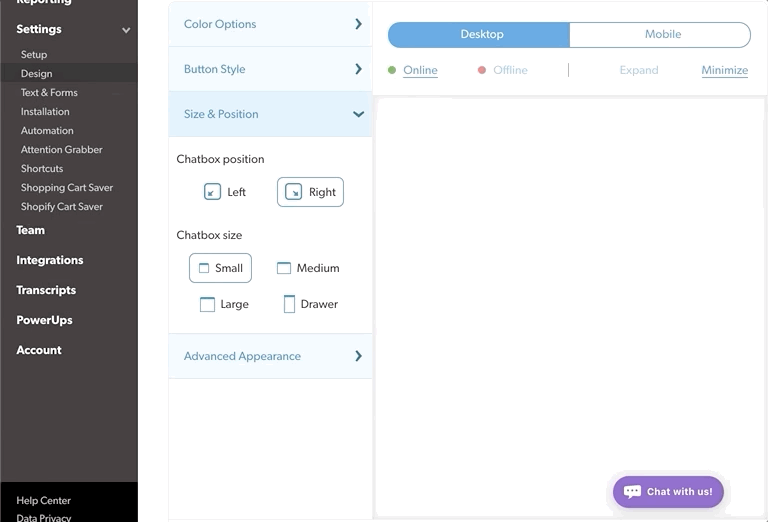Open Shopify Cart Saver settings

coord(62,207)
